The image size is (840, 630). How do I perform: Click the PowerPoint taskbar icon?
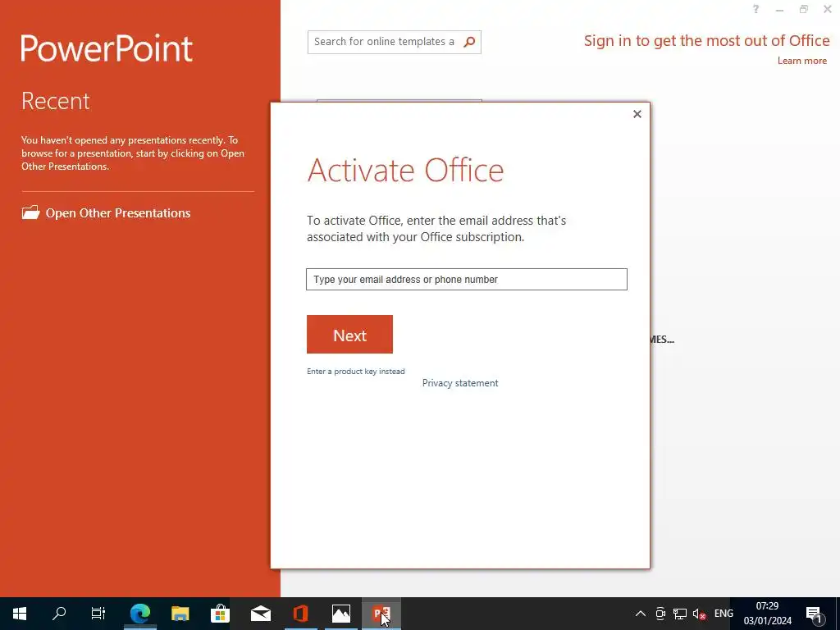pos(381,614)
